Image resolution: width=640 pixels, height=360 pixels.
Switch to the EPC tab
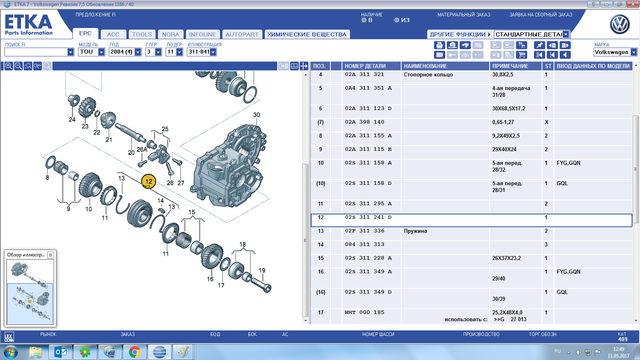pos(85,34)
